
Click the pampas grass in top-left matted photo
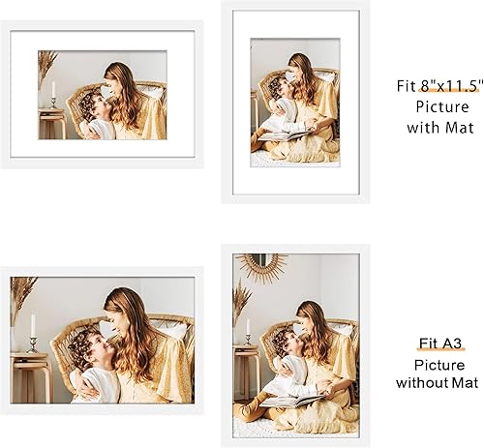coord(46,65)
